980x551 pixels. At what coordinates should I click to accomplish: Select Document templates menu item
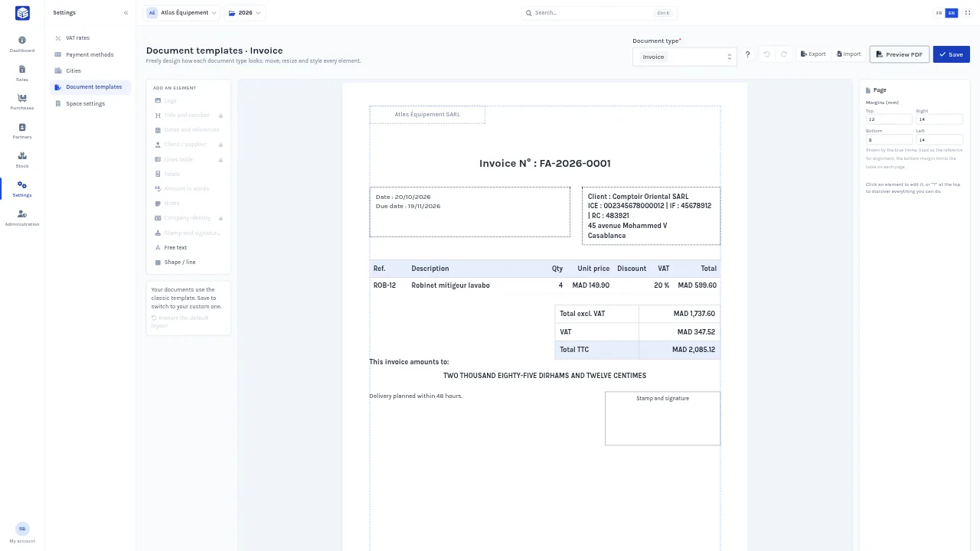(x=90, y=87)
